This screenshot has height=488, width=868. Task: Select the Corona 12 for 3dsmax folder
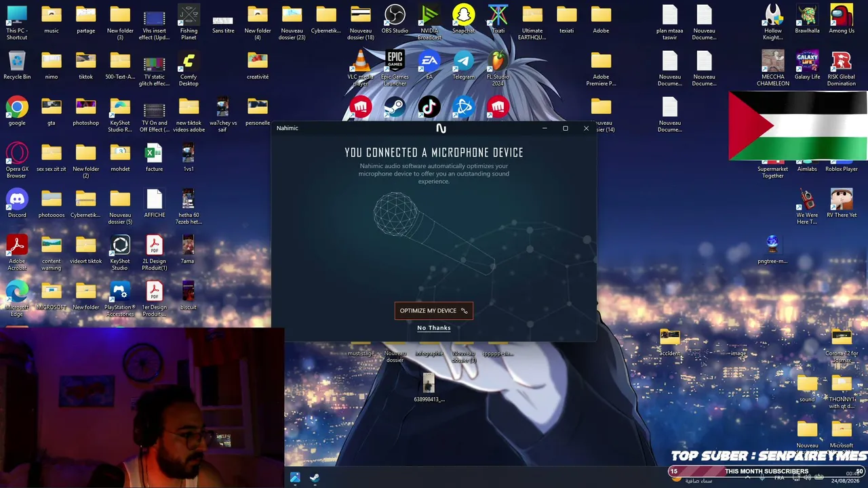[842, 344]
